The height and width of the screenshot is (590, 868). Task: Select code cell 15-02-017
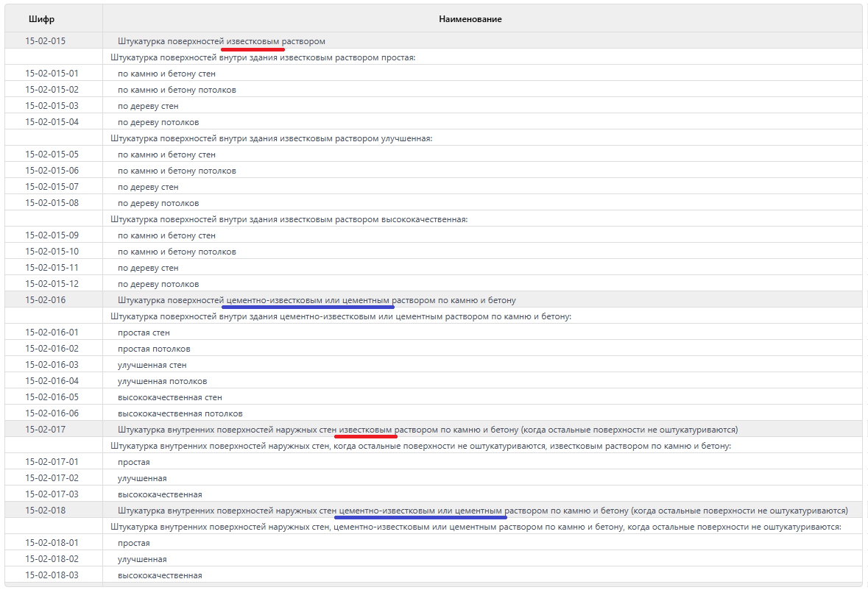point(46,429)
